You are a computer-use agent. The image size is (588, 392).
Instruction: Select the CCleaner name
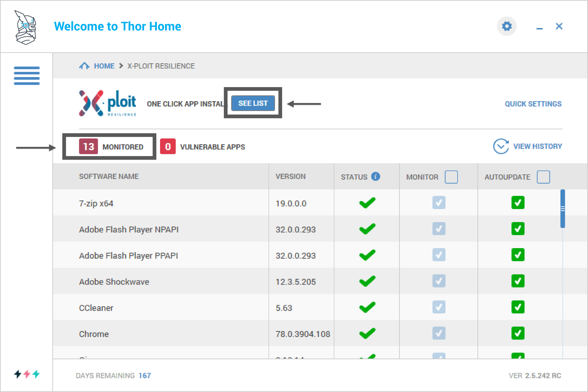pos(96,308)
